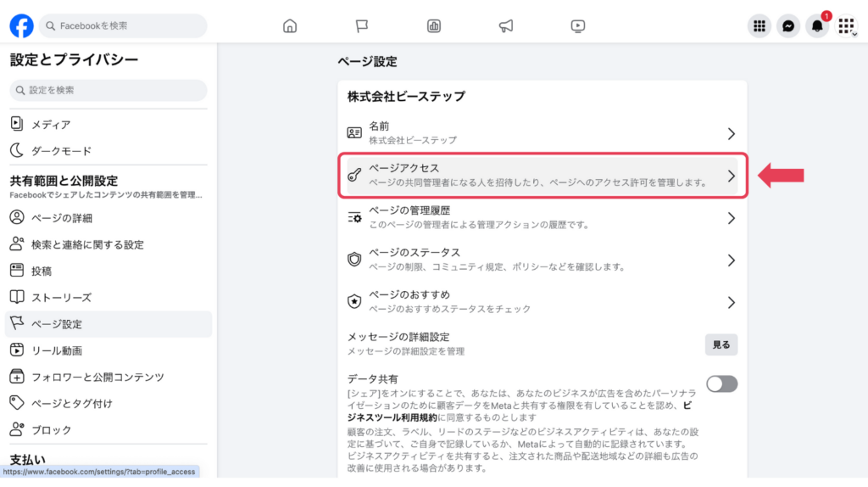Open the ads megaphone icon

pyautogui.click(x=505, y=26)
